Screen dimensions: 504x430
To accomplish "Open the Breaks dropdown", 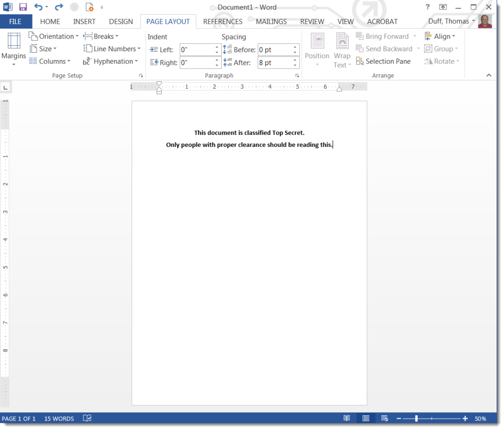I will point(101,36).
